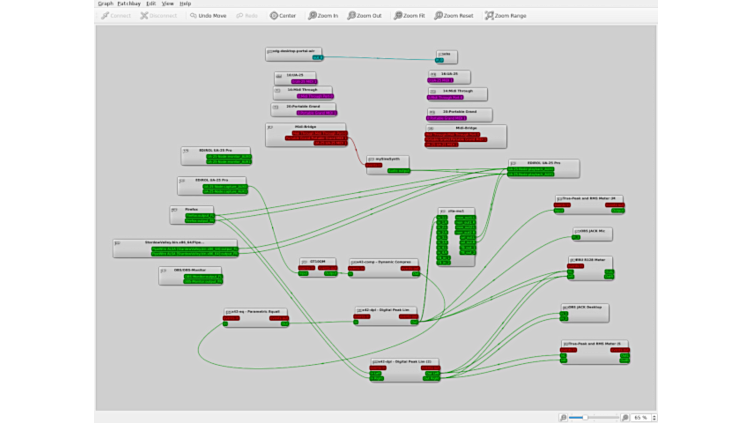Image resolution: width=752 pixels, height=423 pixels.
Task: Open the Graph menu
Action: pyautogui.click(x=105, y=4)
